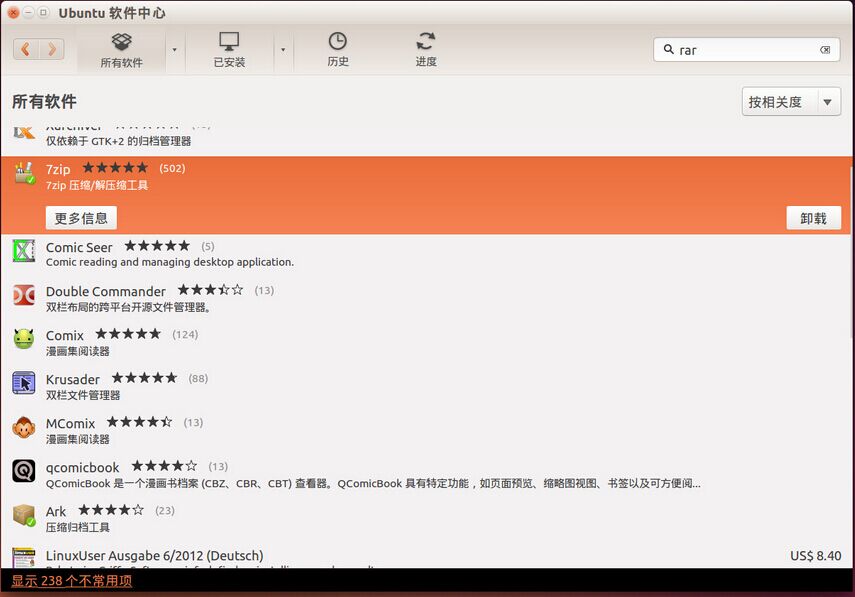Select the Comix title text
The height and width of the screenshot is (597, 855).
[x=65, y=335]
